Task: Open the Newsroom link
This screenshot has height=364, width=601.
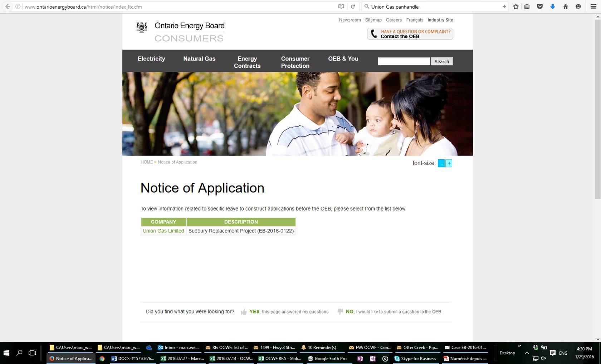Action: pos(350,20)
